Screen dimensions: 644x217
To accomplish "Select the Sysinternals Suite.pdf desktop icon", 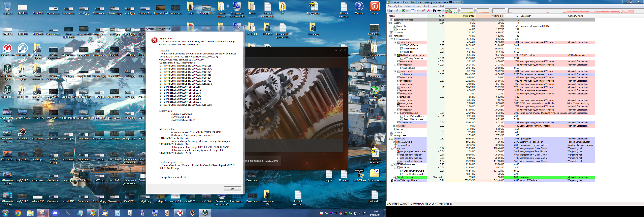I will 374,156.
